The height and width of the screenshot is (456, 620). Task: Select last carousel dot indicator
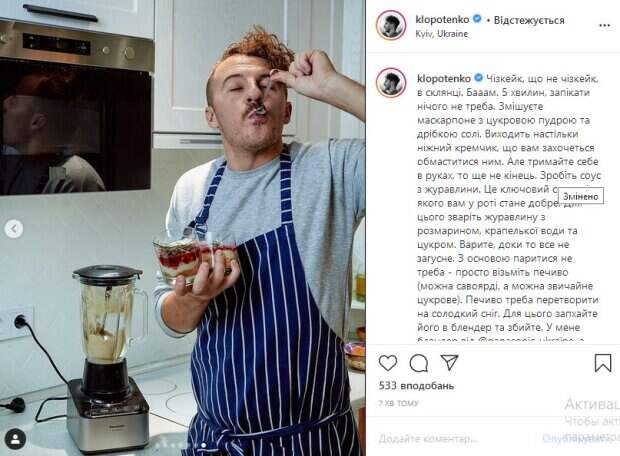click(204, 445)
